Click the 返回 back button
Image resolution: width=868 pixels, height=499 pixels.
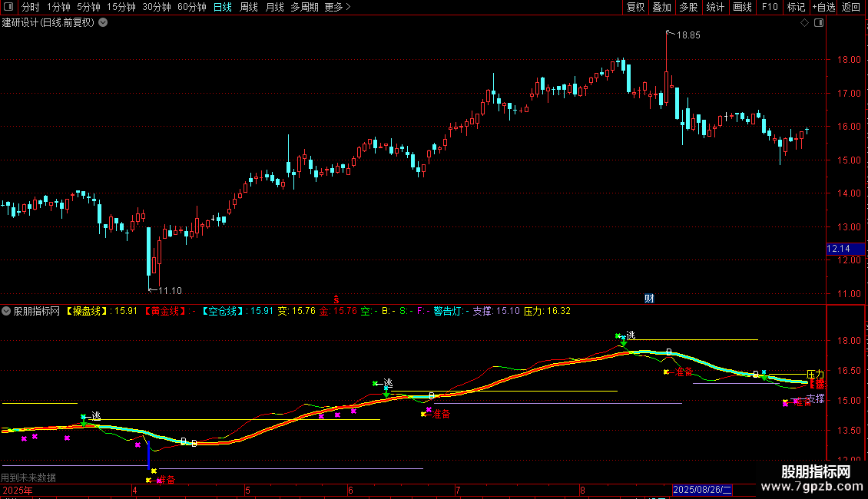pyautogui.click(x=851, y=7)
